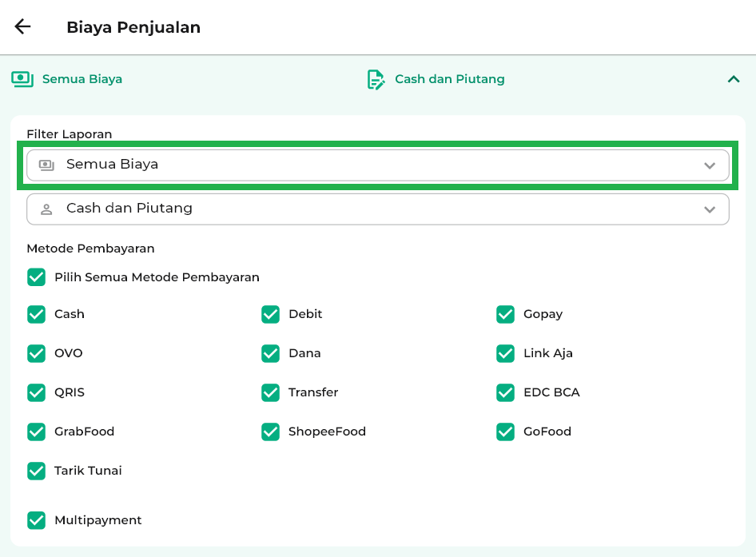
Task: Click the cash icon inside Semua Biaya dropdown
Action: (47, 165)
